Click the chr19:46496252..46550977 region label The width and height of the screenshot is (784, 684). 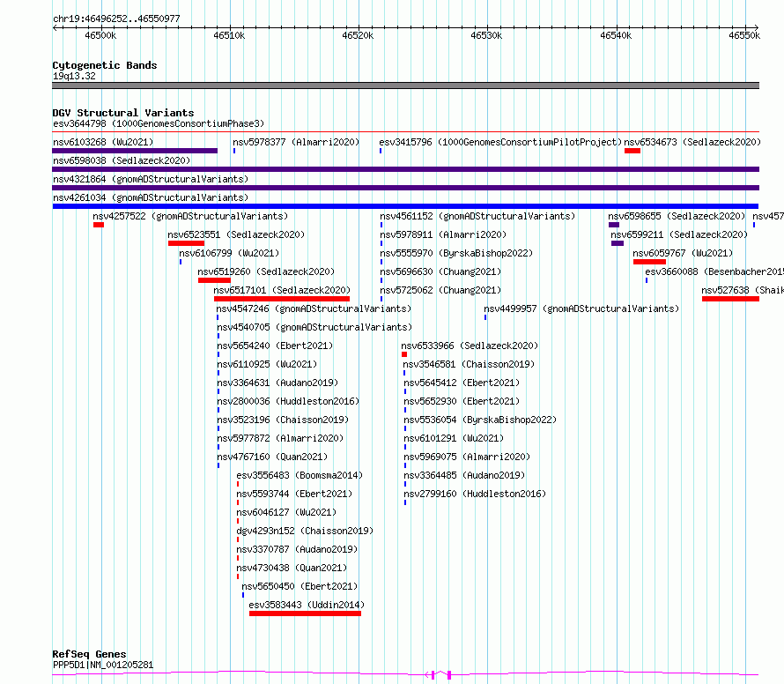pos(116,19)
